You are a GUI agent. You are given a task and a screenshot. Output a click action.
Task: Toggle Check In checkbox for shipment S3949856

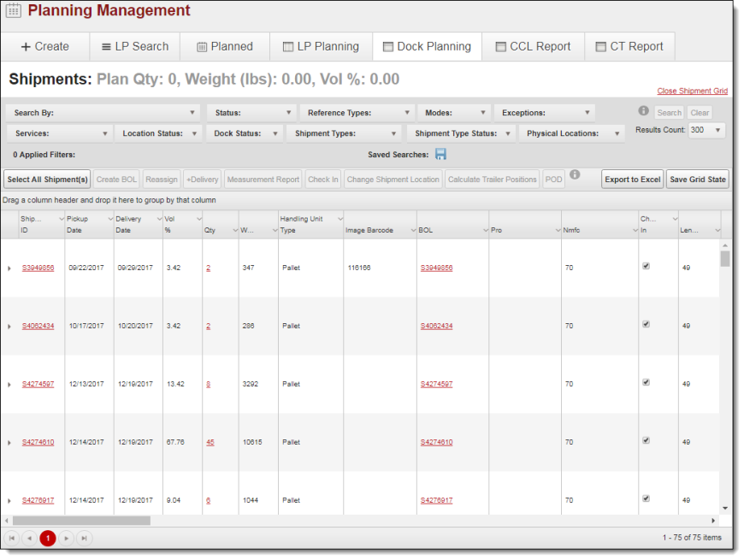pyautogui.click(x=646, y=266)
